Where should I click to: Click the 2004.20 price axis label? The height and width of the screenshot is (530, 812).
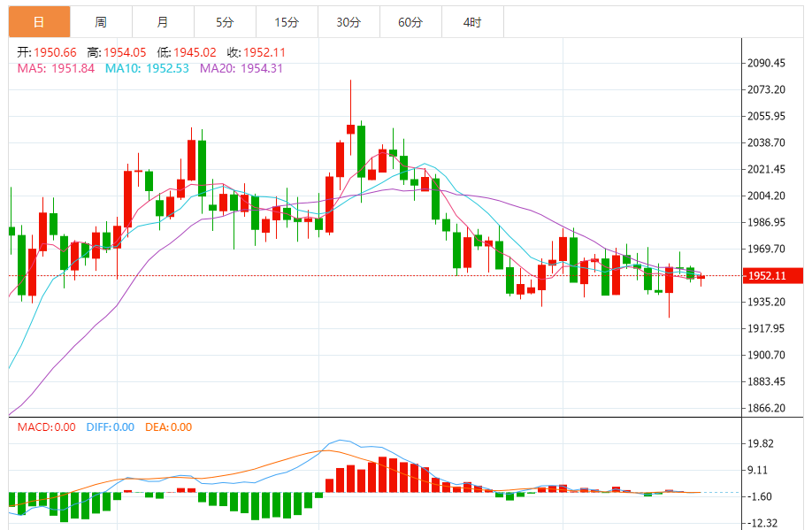766,196
